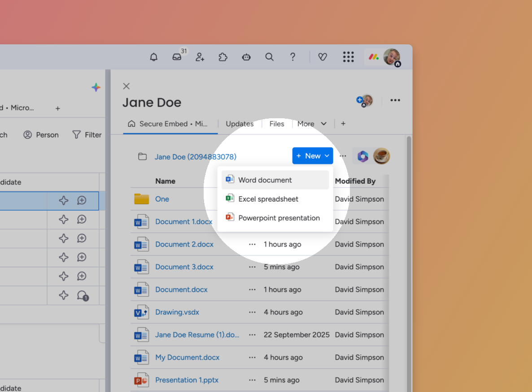Screen dimensions: 532x392
Task: Open the Microsoft 365 icon beside New
Action: 362,156
